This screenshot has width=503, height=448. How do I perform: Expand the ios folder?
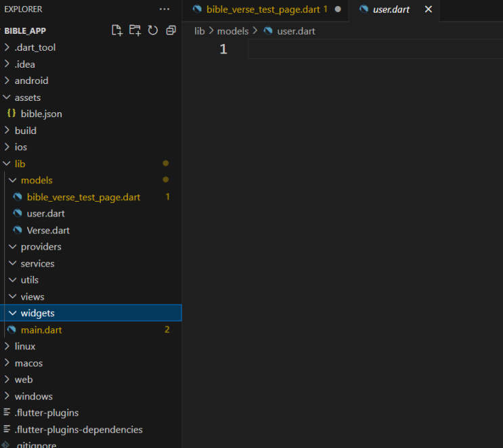[91, 147]
